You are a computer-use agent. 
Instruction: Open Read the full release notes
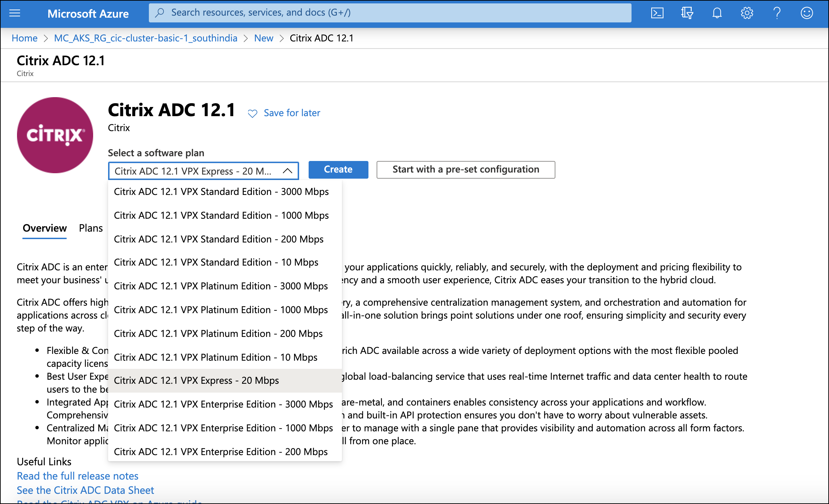pos(77,476)
